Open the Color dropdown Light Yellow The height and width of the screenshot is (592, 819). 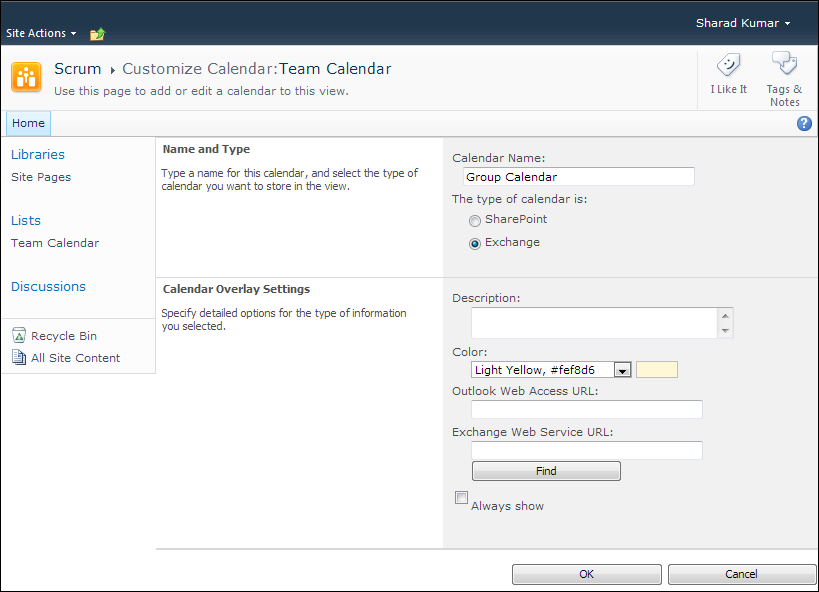(551, 370)
